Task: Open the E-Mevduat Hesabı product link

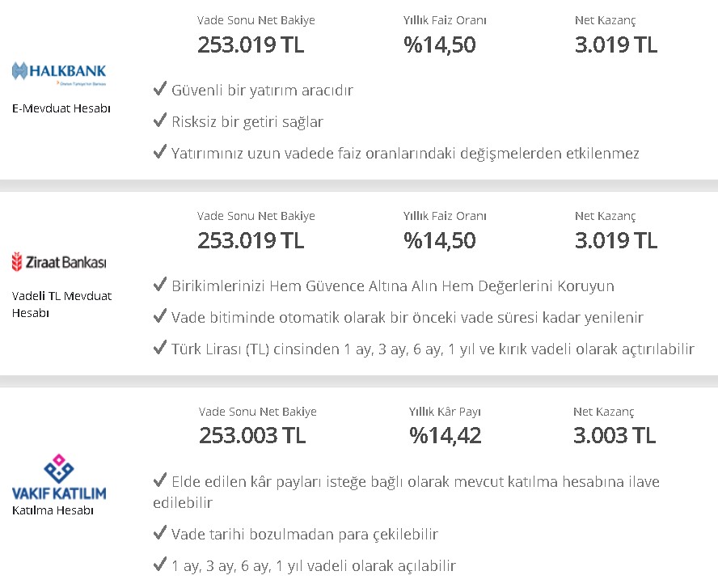Action: pos(61,108)
